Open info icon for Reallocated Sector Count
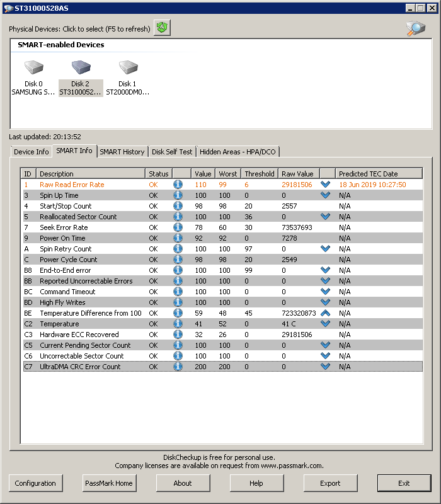The height and width of the screenshot is (504, 441). point(178,217)
